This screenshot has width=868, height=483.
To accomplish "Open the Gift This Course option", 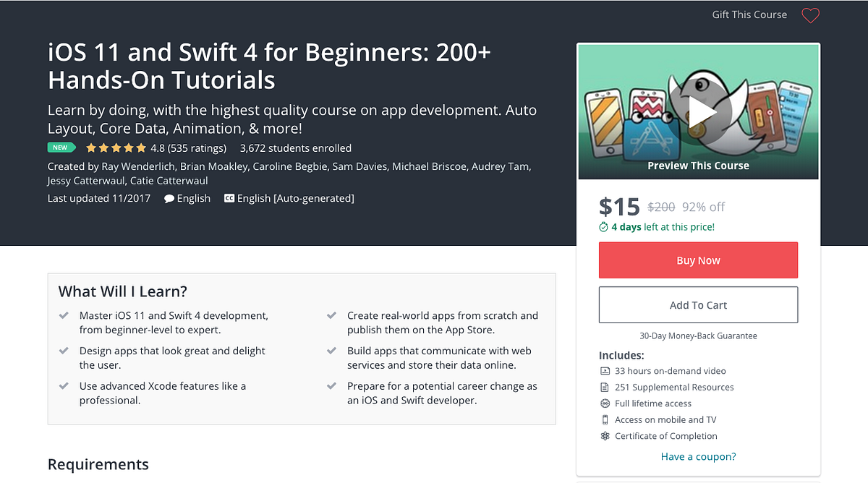I will [749, 14].
